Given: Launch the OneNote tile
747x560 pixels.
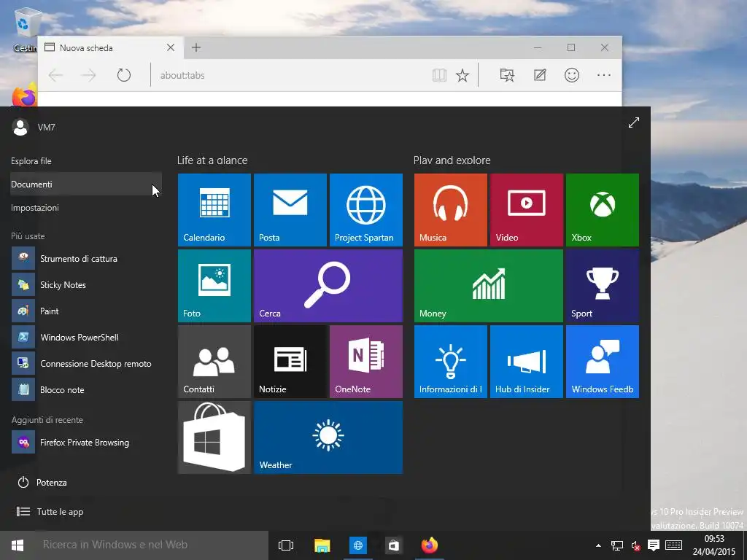Looking at the screenshot, I should 366,362.
